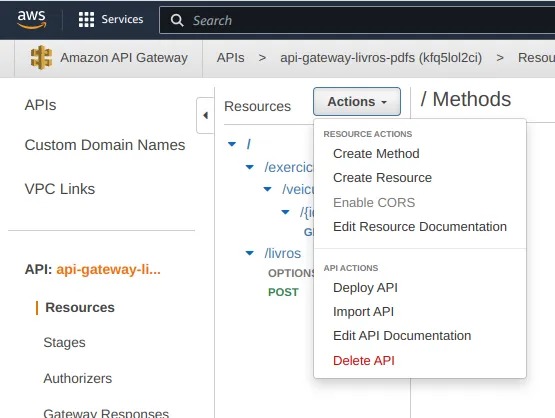Click the AWS logo home icon
555x418 pixels.
point(32,19)
